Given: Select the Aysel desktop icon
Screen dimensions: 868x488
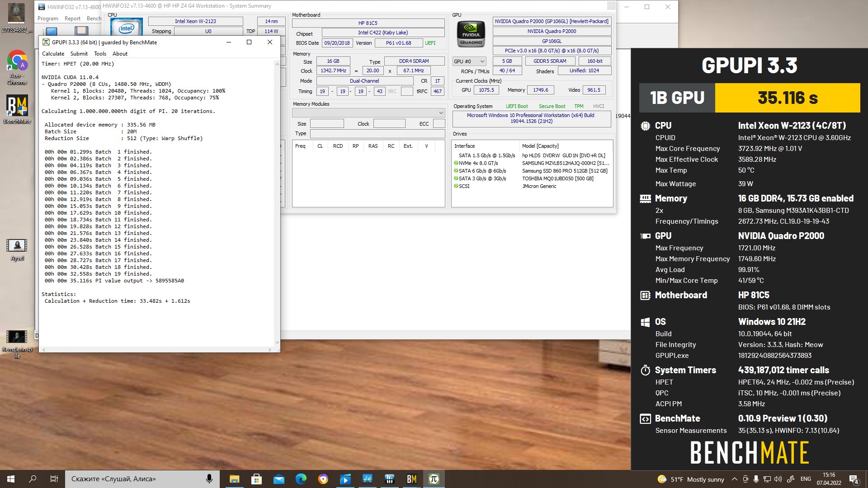Looking at the screenshot, I should 17,249.
